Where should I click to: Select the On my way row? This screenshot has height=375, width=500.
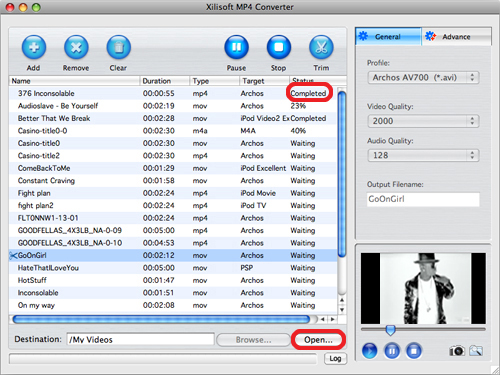coord(173,305)
